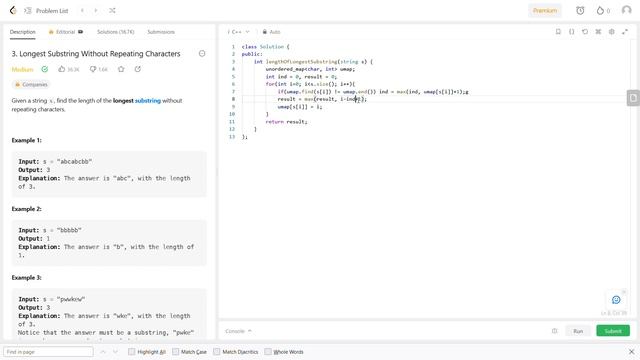Enable the Whole Words checkbox
This screenshot has height=360, width=640.
pyautogui.click(x=268, y=352)
